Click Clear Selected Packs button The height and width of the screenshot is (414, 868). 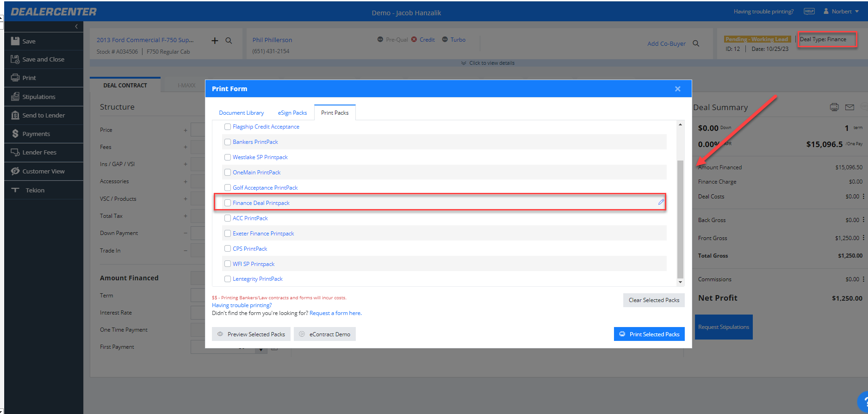[x=654, y=300]
